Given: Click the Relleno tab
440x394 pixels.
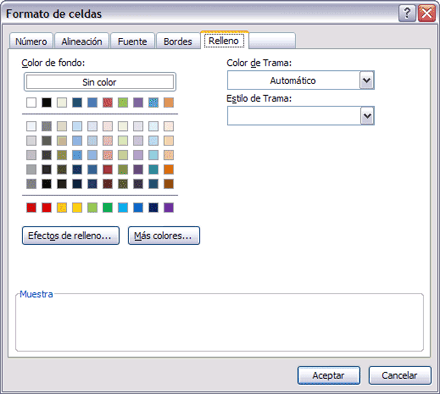Looking at the screenshot, I should pos(224,41).
